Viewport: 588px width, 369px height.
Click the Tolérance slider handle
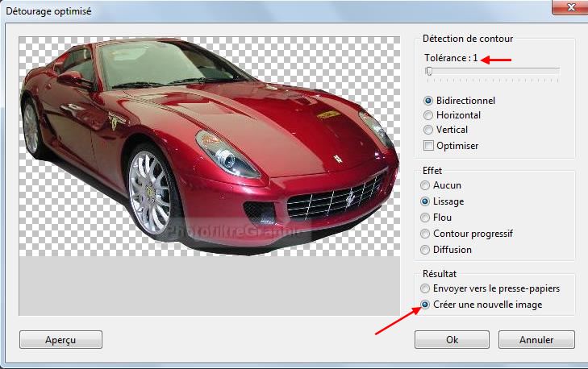point(430,72)
